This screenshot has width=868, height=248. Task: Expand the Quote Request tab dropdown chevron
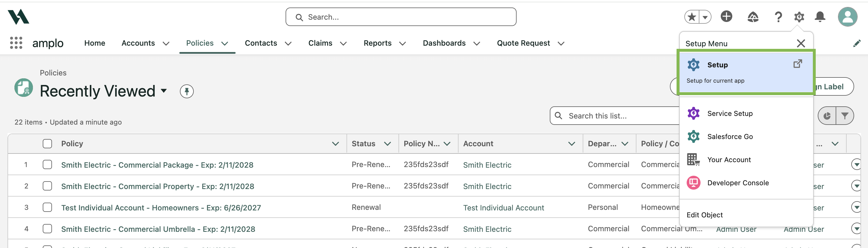[x=561, y=44]
